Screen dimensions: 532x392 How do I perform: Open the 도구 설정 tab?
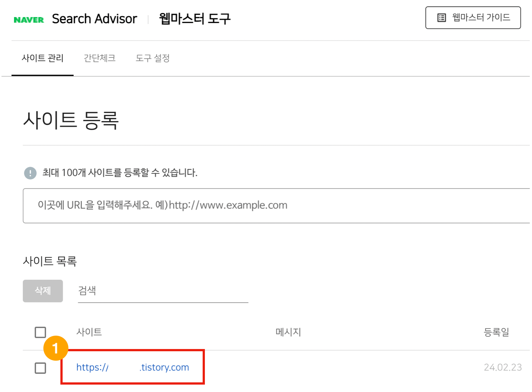coord(152,58)
